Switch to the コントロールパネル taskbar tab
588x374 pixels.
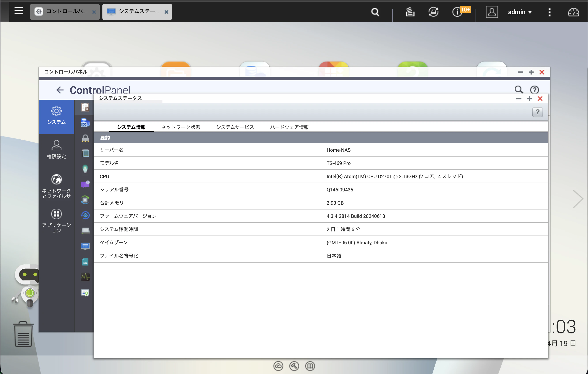pyautogui.click(x=64, y=12)
